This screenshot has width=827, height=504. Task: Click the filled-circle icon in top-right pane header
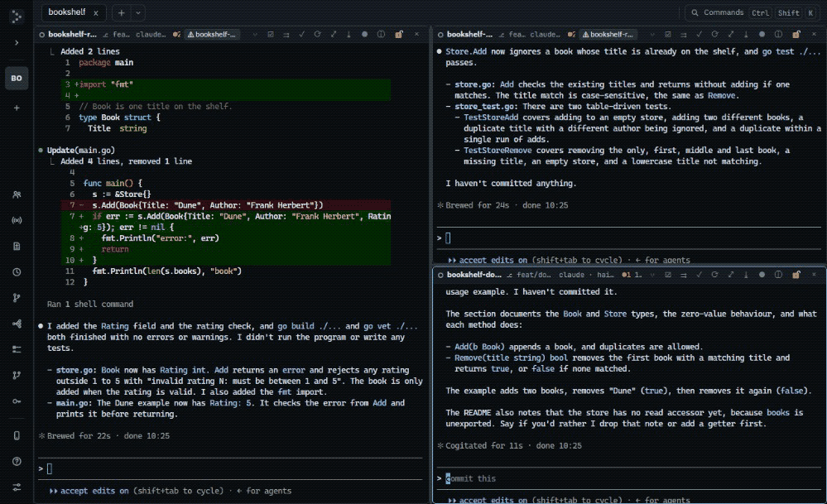(762, 34)
